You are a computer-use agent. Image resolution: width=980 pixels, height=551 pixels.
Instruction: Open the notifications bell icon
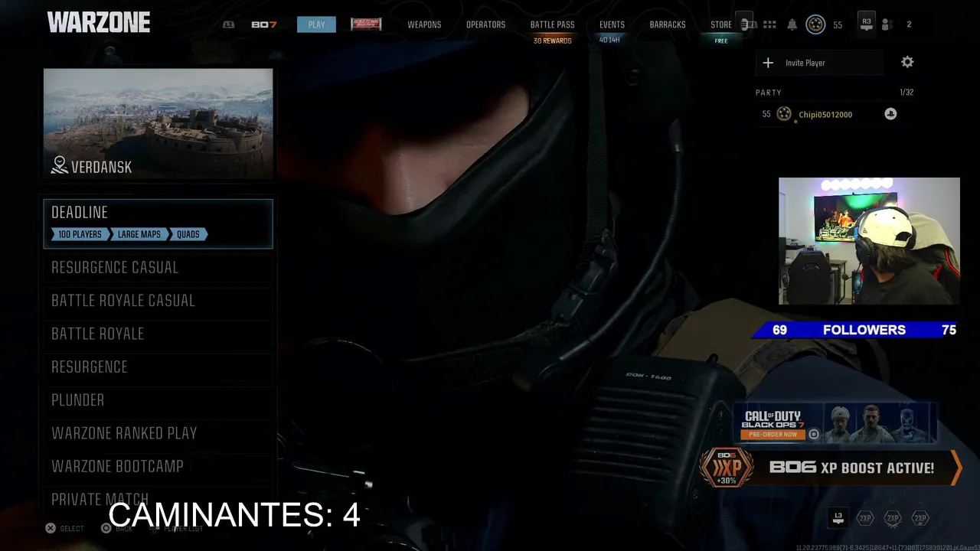tap(792, 24)
